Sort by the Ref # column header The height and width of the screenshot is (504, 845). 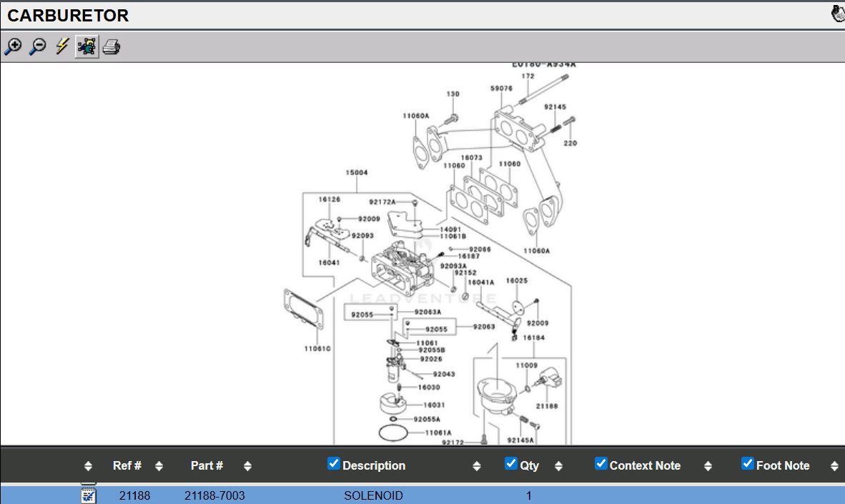pyautogui.click(x=127, y=465)
